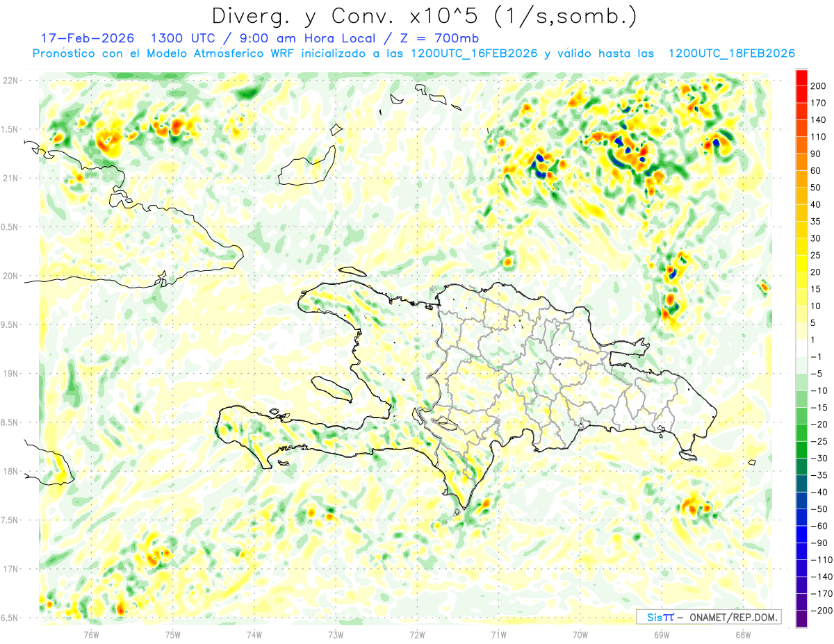
Task: Click the '22N' latitude label
Action: click(x=10, y=81)
